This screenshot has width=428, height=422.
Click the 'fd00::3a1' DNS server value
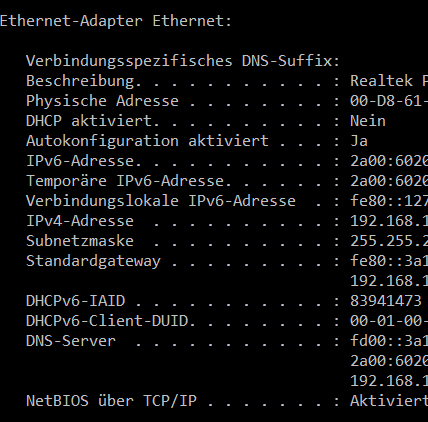click(x=389, y=341)
